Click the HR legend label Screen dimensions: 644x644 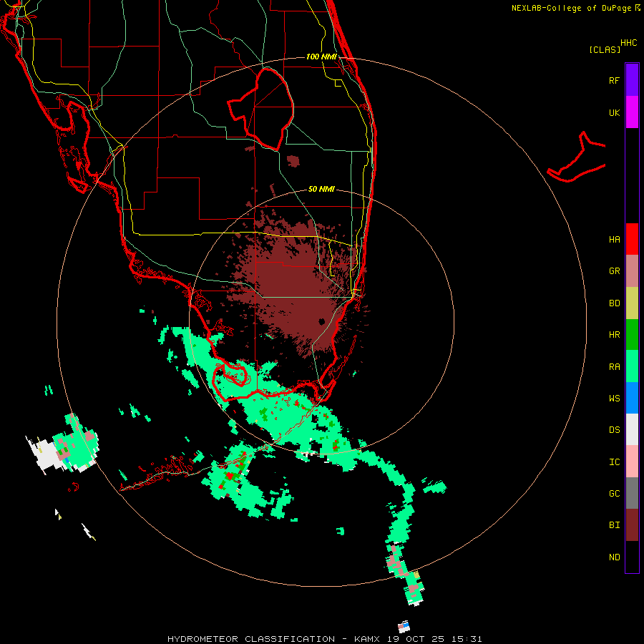click(x=614, y=335)
